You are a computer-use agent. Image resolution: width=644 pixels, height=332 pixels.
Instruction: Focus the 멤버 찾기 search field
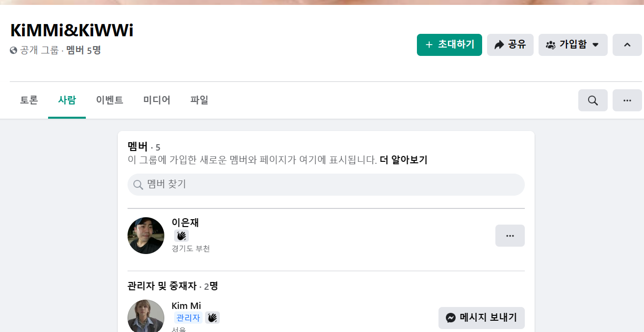(334, 185)
